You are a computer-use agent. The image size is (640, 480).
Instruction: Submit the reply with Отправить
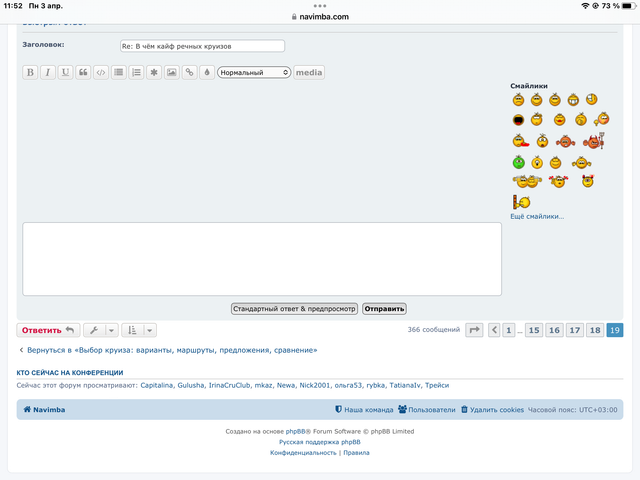pyautogui.click(x=384, y=309)
